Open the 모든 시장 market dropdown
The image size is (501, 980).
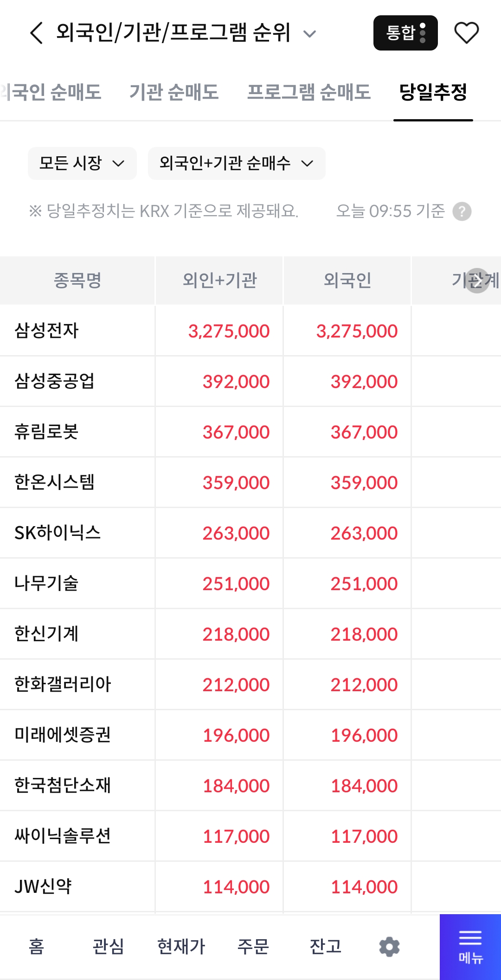(82, 163)
